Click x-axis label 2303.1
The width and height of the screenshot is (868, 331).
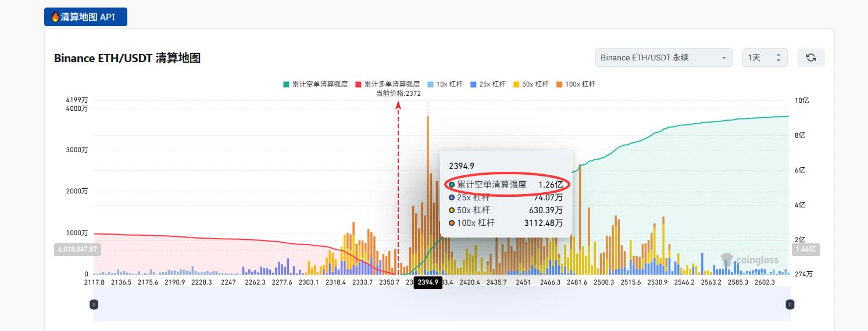tap(309, 282)
